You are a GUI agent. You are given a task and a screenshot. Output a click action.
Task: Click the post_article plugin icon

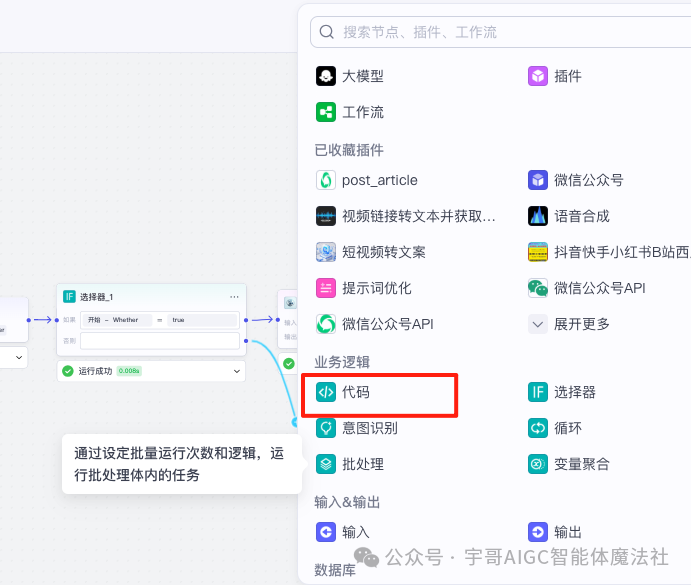326,180
